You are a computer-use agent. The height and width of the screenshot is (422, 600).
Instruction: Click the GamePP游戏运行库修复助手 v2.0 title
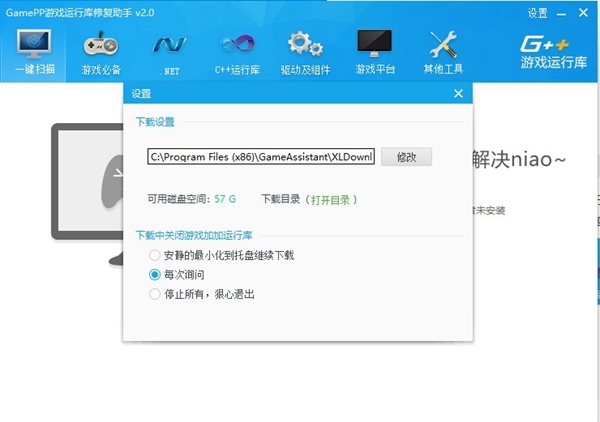tap(80, 13)
